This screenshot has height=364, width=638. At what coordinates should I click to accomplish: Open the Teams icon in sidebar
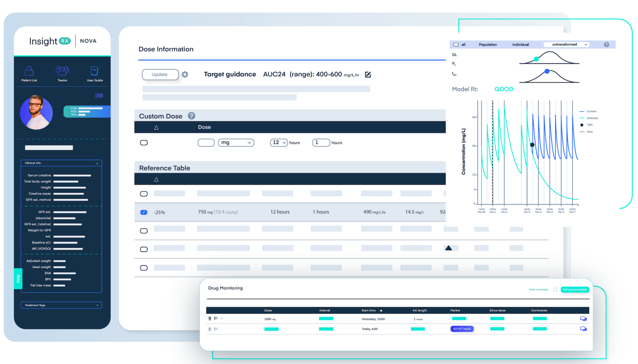[x=62, y=71]
